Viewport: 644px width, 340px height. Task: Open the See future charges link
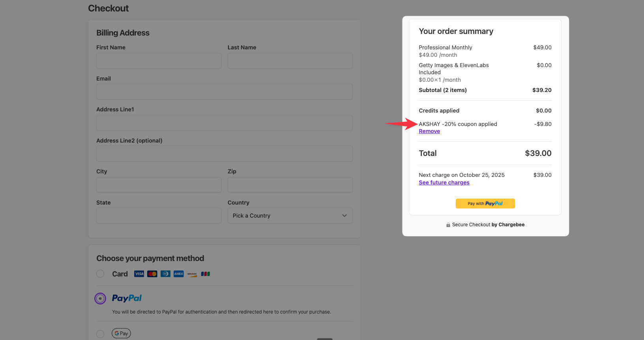tap(444, 182)
